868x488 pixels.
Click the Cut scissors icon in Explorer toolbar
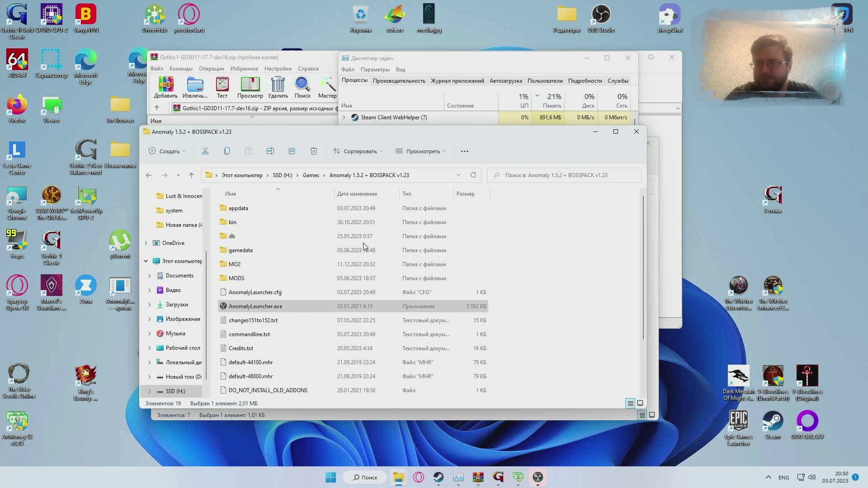[205, 151]
